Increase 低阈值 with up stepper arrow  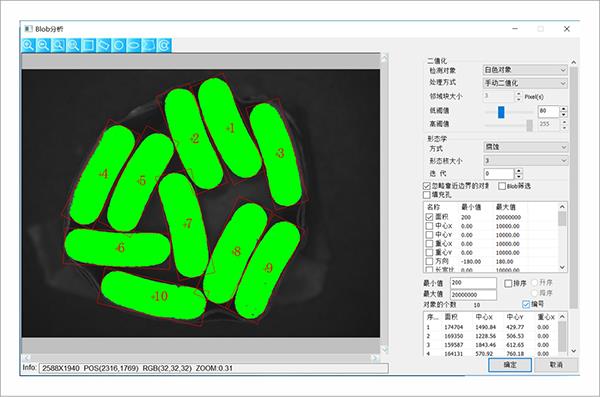coord(563,109)
